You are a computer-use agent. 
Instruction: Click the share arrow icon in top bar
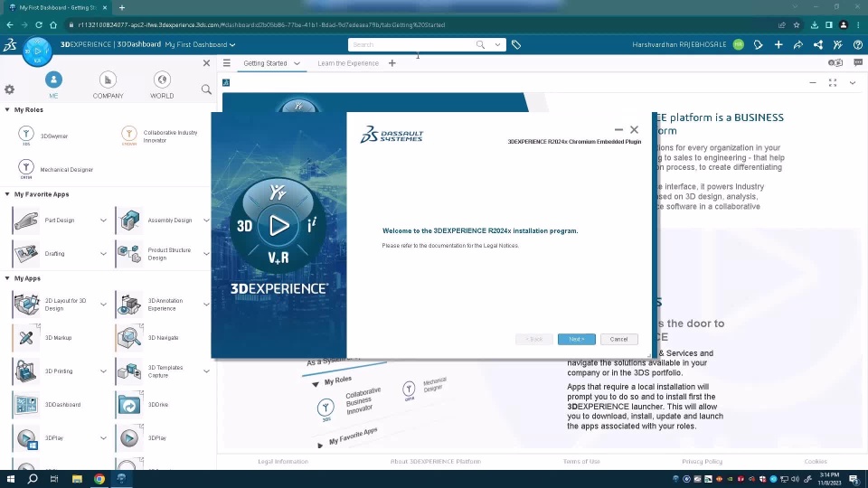(797, 45)
